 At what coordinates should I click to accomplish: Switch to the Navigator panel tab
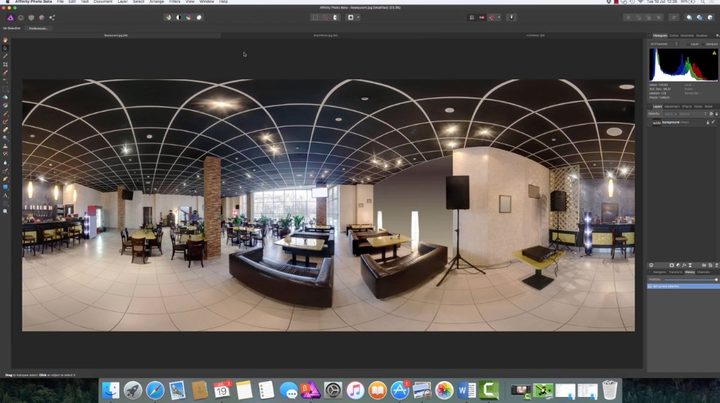(659, 272)
